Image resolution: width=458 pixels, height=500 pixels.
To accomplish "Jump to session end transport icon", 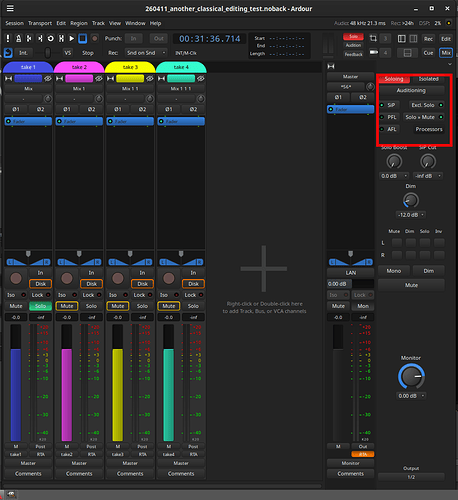I will (x=40, y=38).
